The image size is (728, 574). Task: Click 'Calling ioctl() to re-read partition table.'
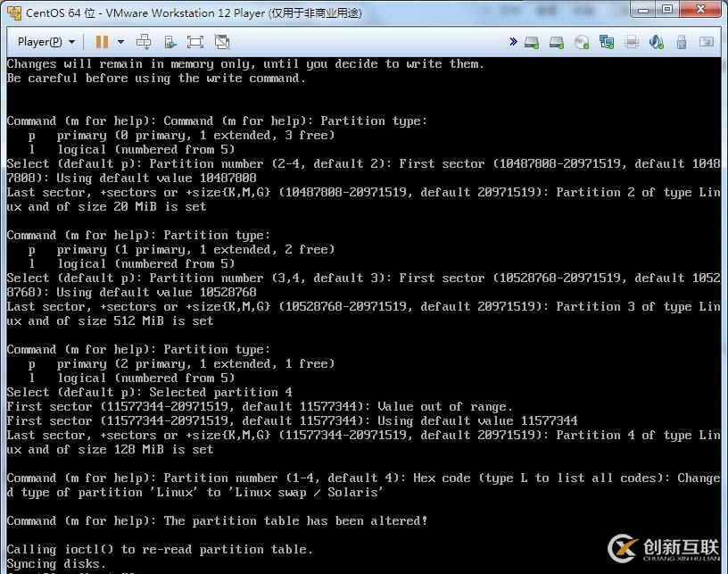[x=160, y=549]
